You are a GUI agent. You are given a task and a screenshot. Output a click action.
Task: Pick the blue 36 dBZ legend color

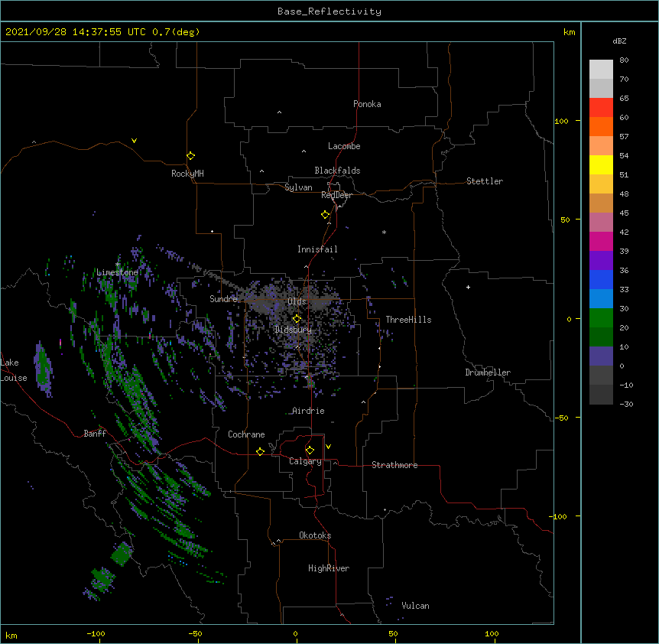pos(601,279)
